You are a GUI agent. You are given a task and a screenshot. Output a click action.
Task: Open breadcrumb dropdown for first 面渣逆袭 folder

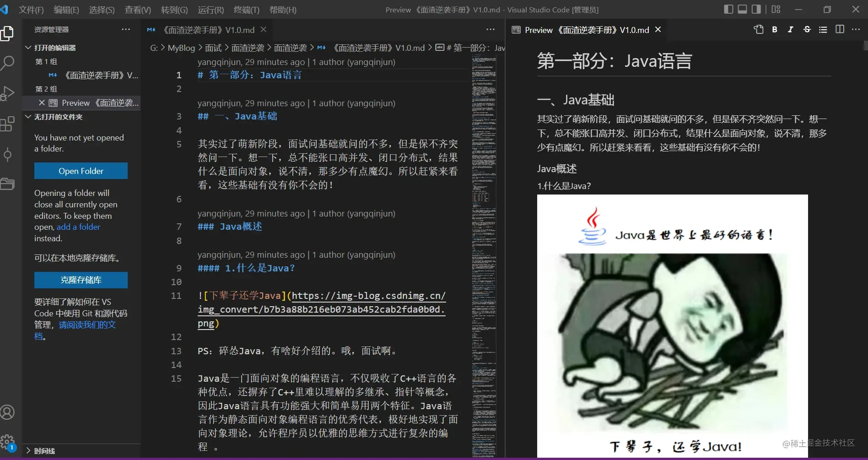coord(248,48)
